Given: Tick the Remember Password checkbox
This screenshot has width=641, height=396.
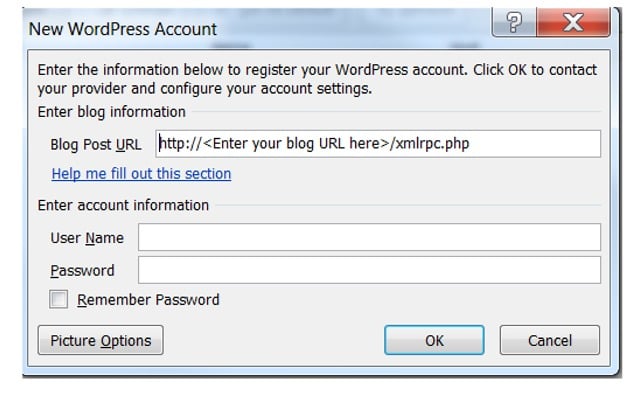Looking at the screenshot, I should click(58, 299).
